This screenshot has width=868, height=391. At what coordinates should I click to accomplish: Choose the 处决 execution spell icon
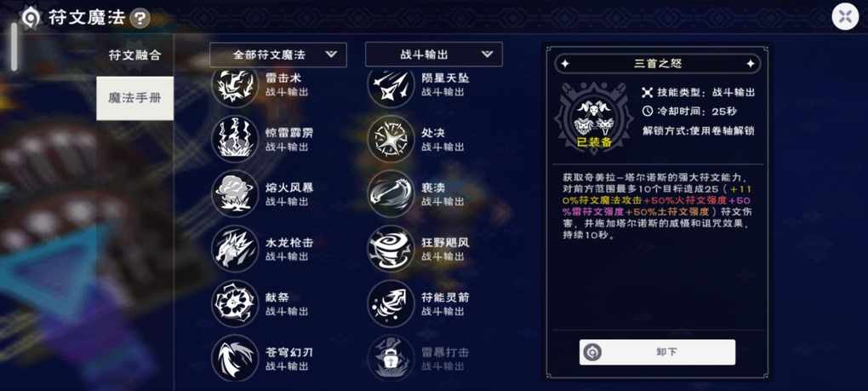391,139
